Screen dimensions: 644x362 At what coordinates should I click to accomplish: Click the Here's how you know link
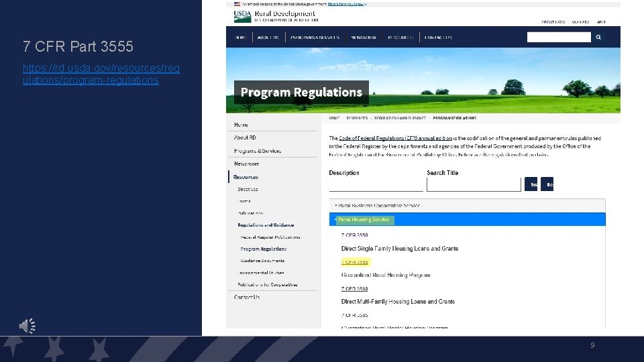pos(346,4)
